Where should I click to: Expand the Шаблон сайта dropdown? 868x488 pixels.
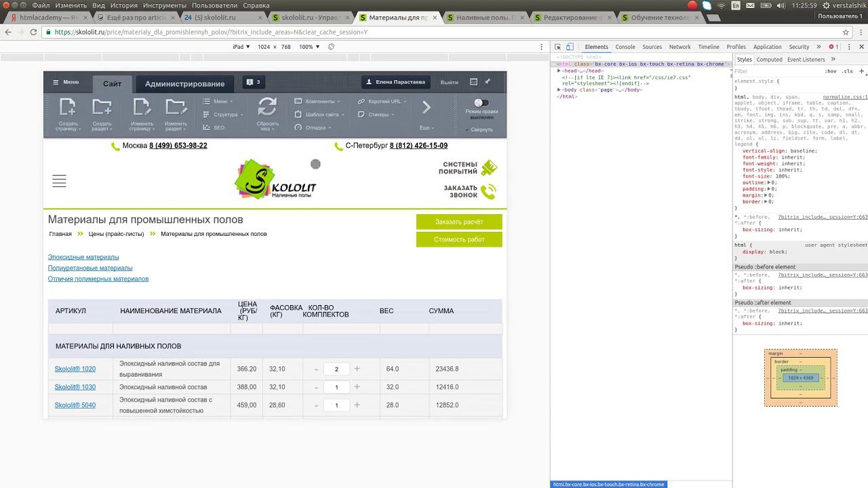pos(319,115)
